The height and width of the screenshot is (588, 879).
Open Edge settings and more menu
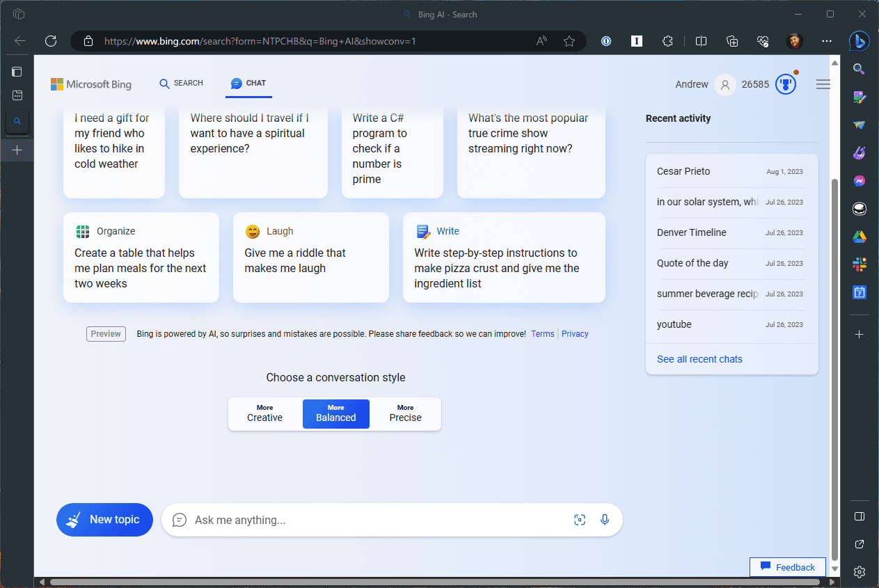[826, 41]
